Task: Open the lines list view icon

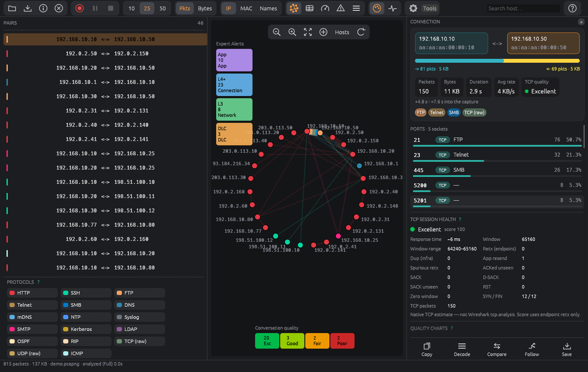Action: point(356,8)
